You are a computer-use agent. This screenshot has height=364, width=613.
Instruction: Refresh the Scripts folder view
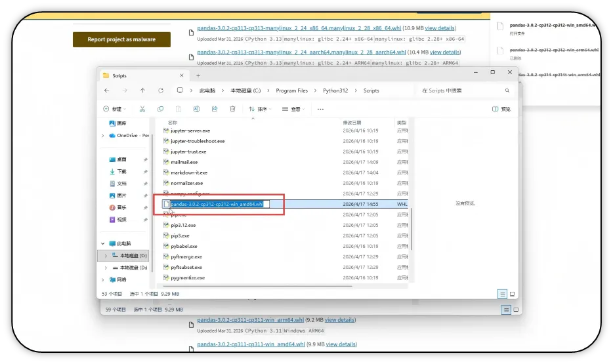coord(161,91)
